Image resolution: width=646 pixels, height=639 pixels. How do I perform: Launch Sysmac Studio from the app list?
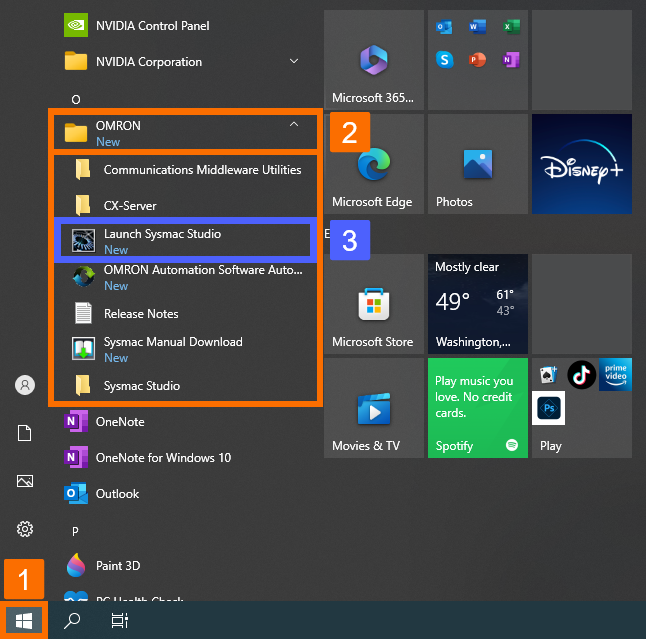point(162,241)
